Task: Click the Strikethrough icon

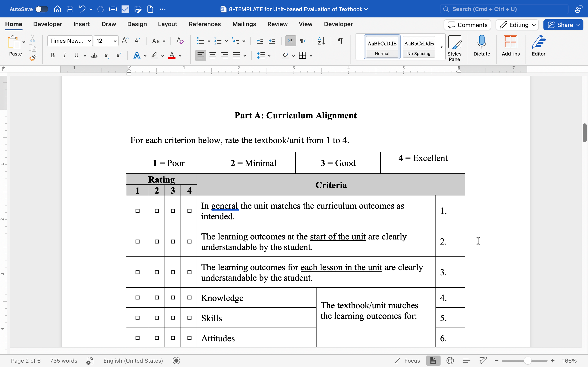Action: (94, 56)
